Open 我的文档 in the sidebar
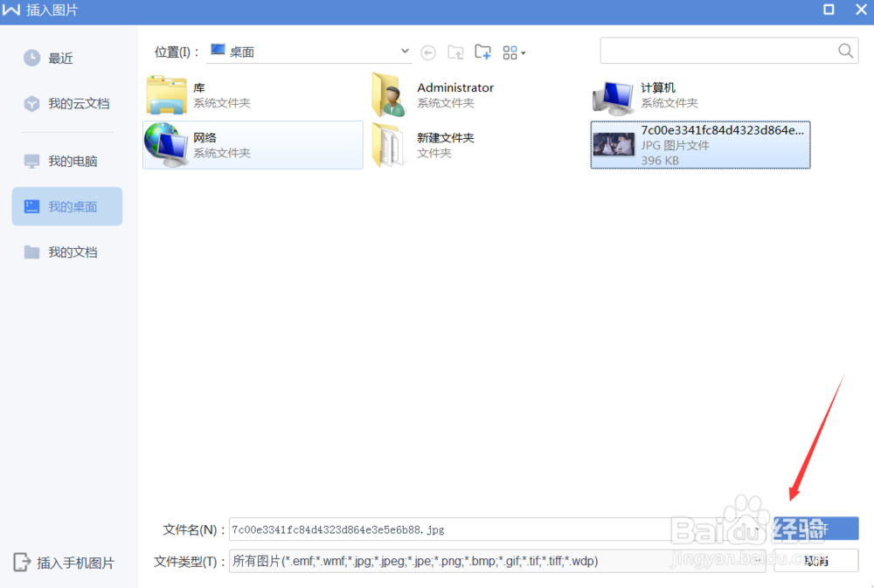The image size is (874, 588). click(64, 252)
